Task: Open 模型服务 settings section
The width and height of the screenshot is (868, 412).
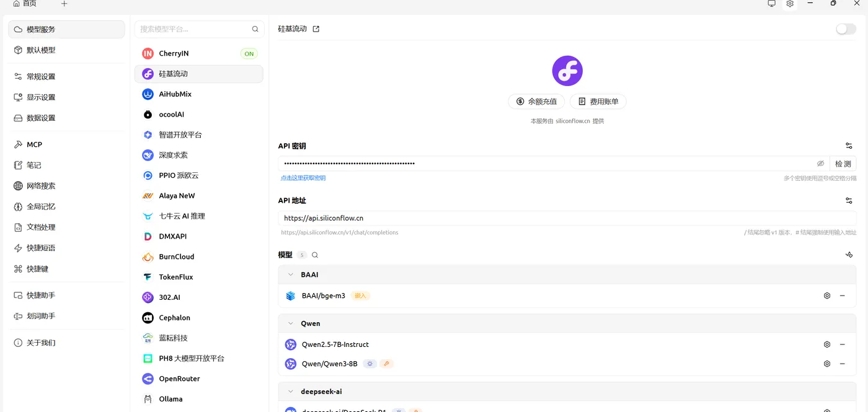Action: tap(66, 29)
